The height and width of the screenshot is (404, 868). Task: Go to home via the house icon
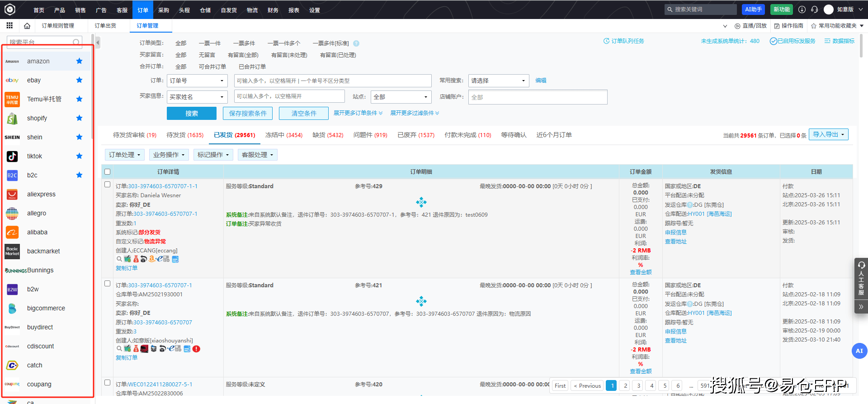click(27, 26)
